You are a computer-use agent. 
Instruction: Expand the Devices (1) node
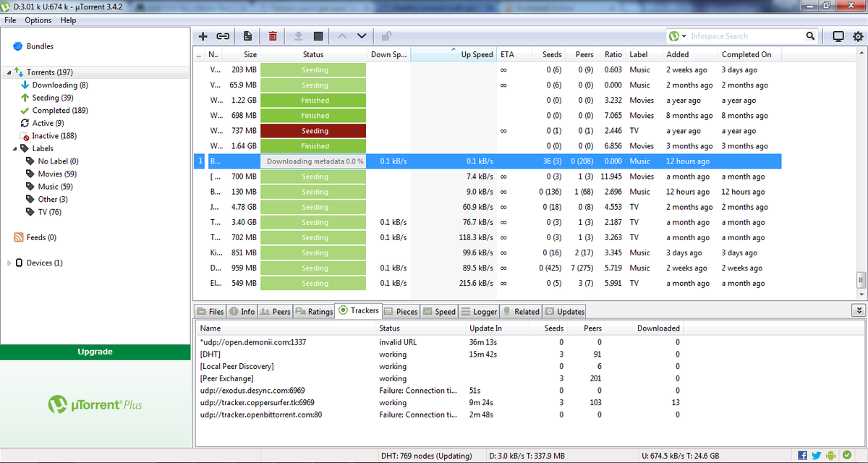pos(8,263)
